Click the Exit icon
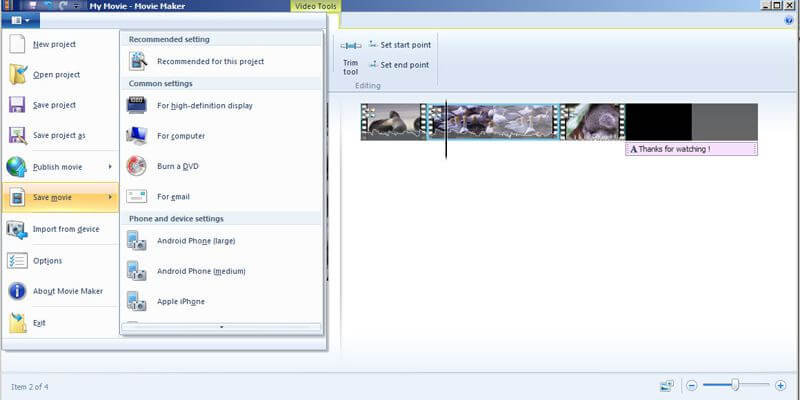The image size is (800, 400). 17,323
